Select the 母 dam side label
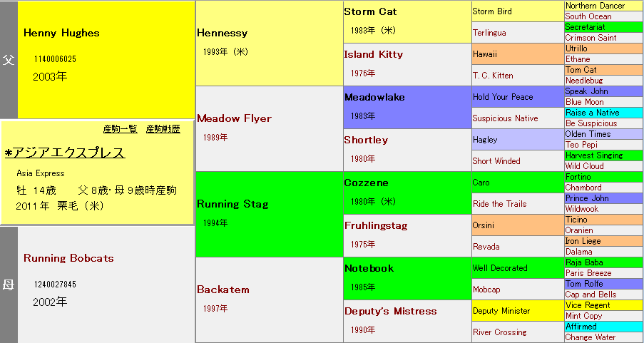 (x=9, y=285)
